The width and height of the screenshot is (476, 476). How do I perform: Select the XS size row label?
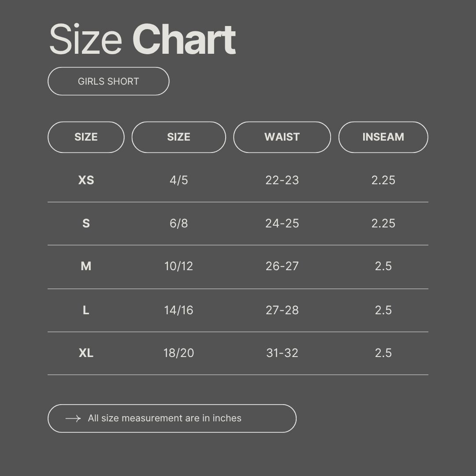(x=86, y=180)
